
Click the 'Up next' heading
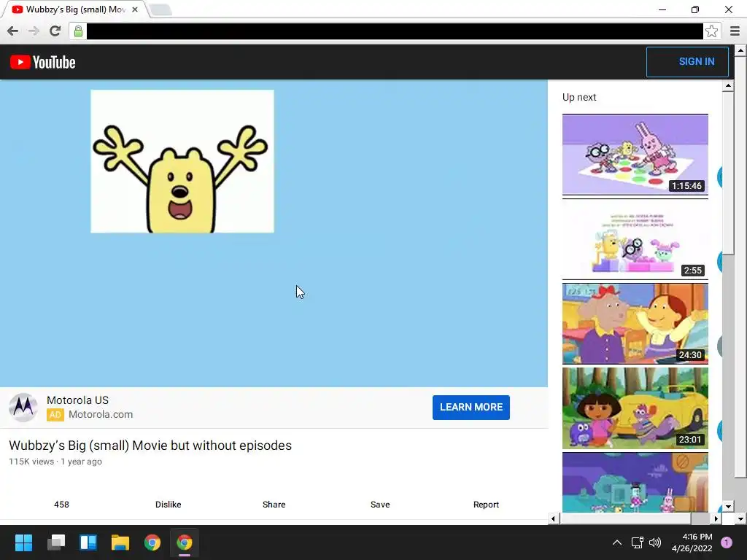[578, 97]
